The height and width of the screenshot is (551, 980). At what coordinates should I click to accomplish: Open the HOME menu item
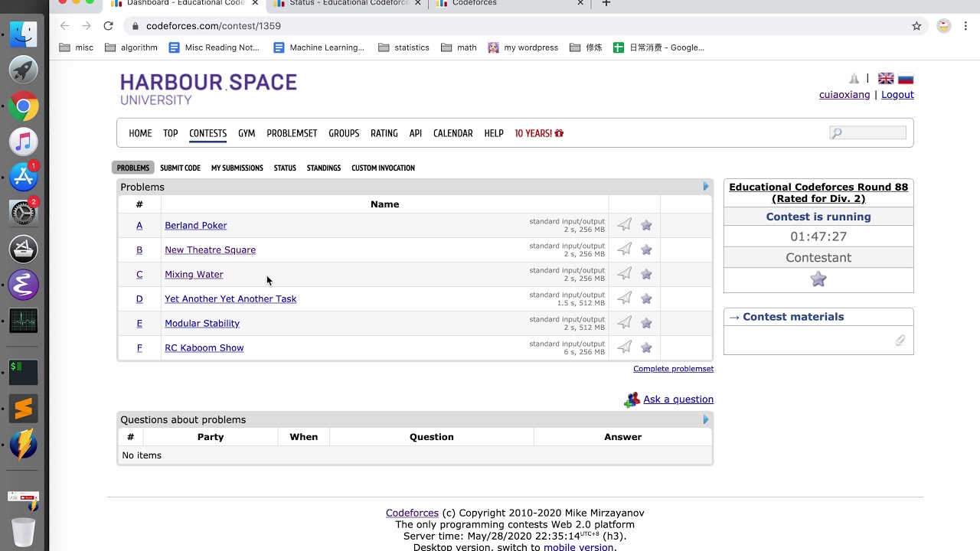(140, 133)
